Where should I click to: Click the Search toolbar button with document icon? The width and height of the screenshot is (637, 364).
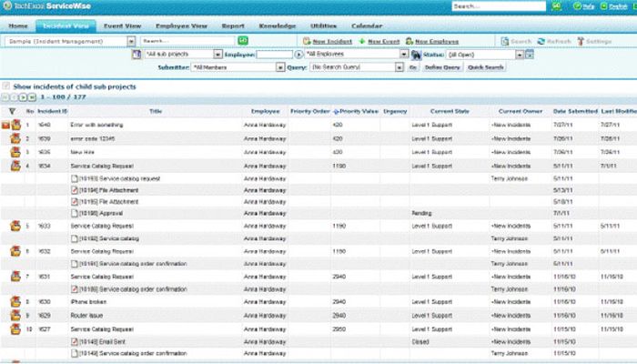coord(516,42)
